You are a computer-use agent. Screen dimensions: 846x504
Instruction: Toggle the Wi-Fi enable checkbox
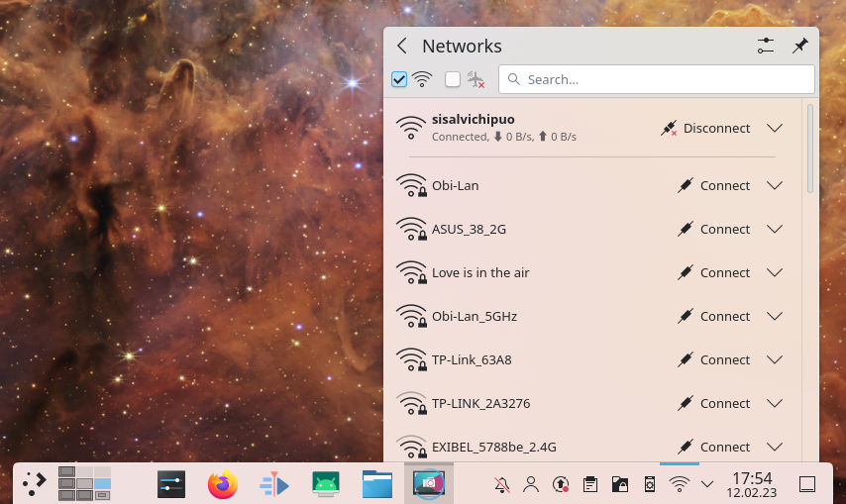point(399,79)
